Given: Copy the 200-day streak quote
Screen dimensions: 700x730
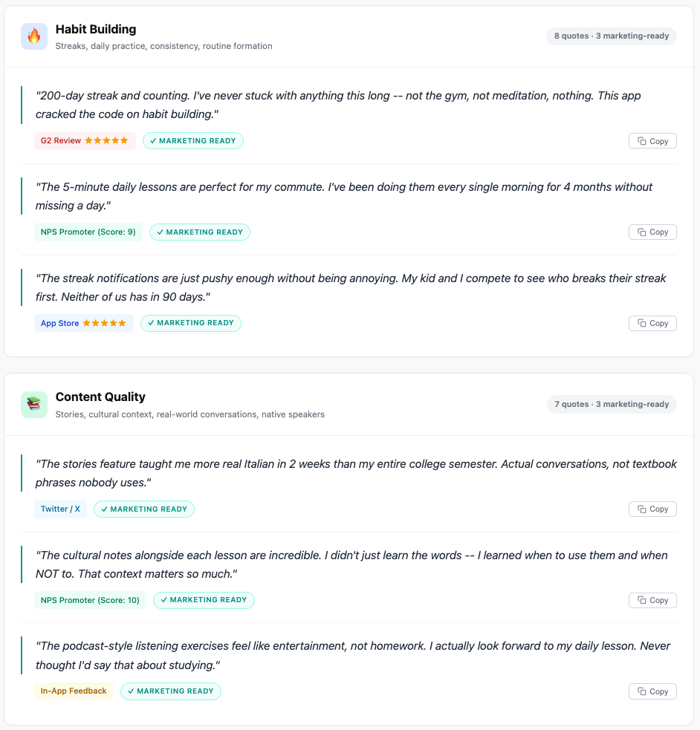Looking at the screenshot, I should click(652, 141).
